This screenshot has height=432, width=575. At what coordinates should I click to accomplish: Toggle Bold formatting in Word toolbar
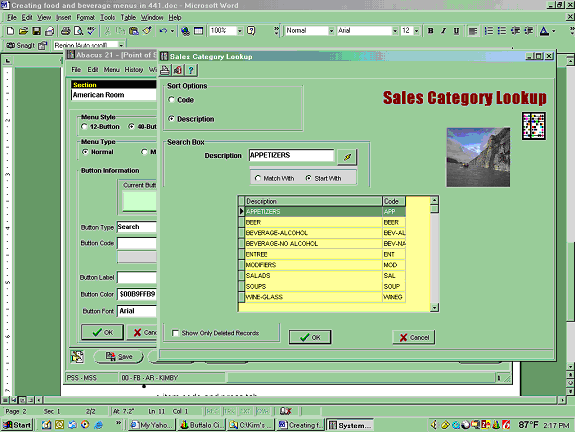(431, 31)
